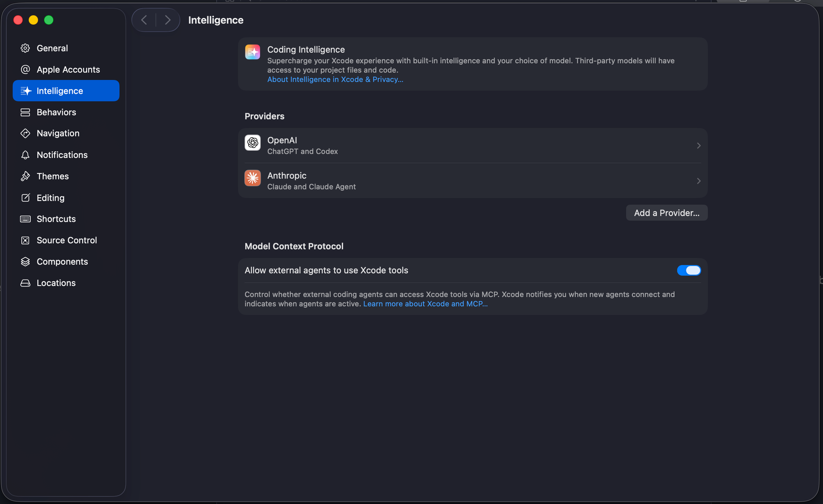Viewport: 823px width, 504px height.
Task: Click the Behaviors sidebar icon
Action: [25, 112]
